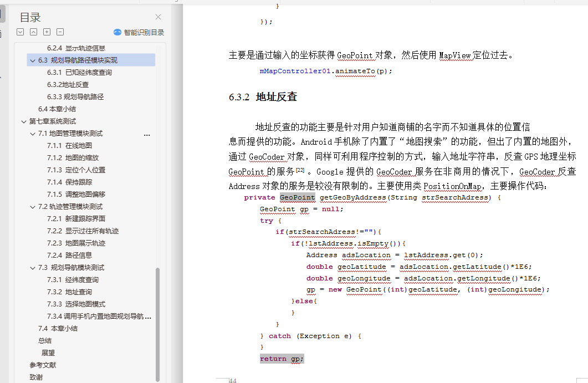
Task: Go to 7.3.4 调用手机内置地图规划导航 entry
Action: [x=99, y=316]
